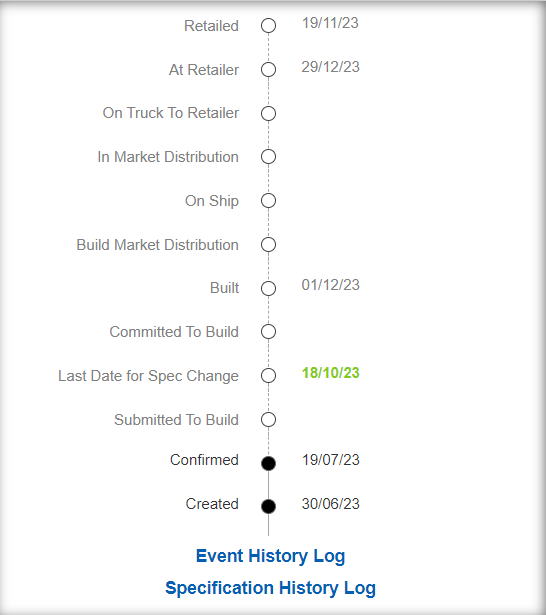Open the Specification History Log link
The width and height of the screenshot is (546, 615).
pos(270,588)
